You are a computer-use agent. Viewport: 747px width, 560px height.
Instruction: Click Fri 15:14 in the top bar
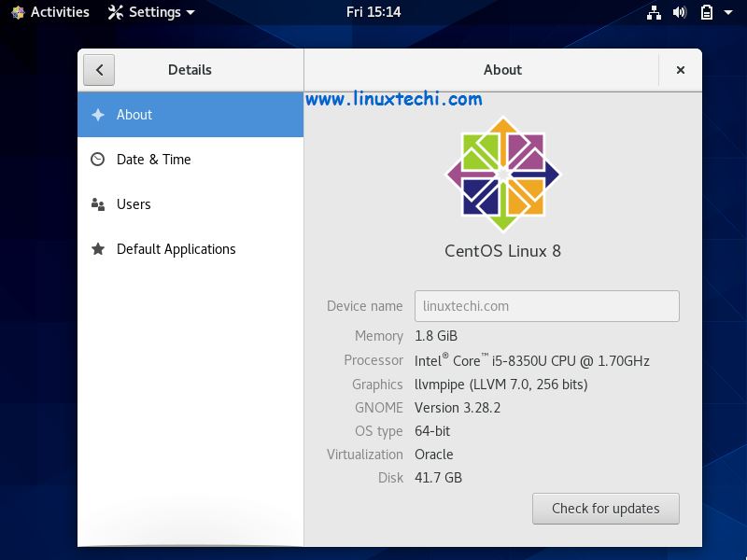[x=373, y=12]
